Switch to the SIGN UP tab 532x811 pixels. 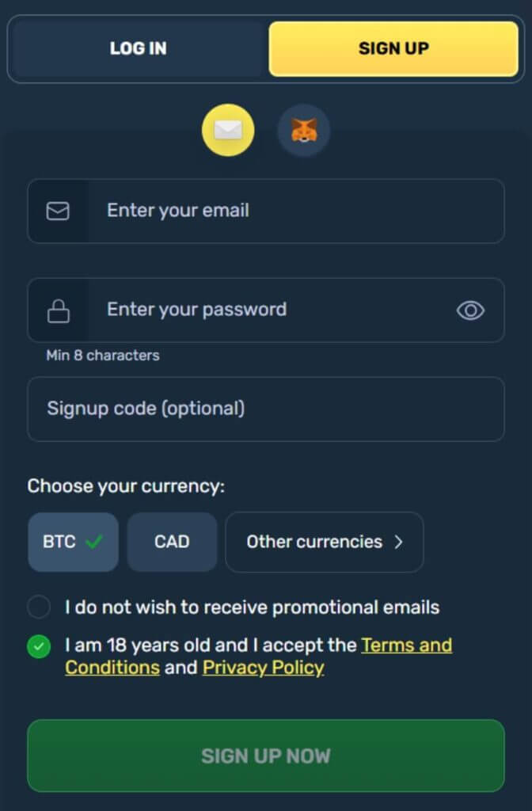click(393, 48)
